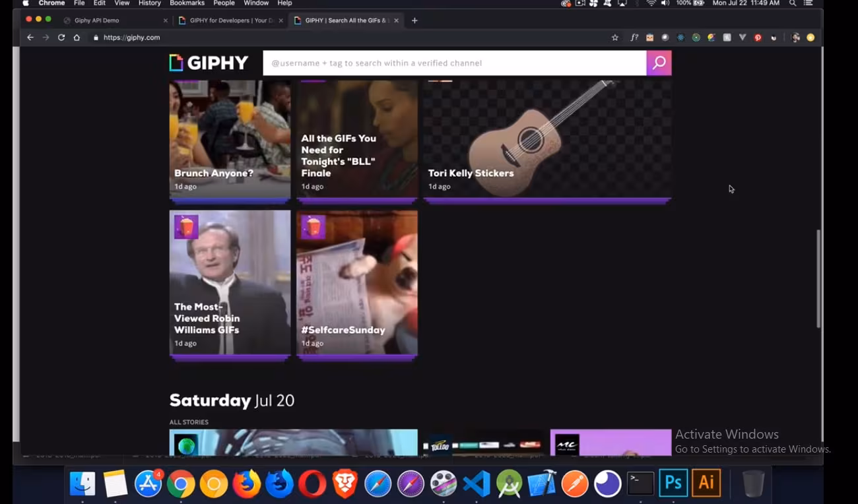Click the red Pinterest extension icon

(x=758, y=38)
